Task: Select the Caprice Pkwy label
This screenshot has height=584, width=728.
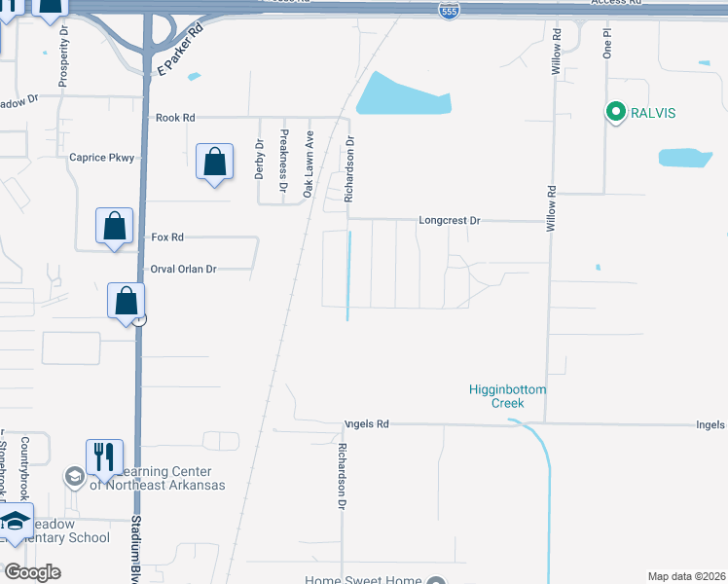Action: [x=101, y=158]
